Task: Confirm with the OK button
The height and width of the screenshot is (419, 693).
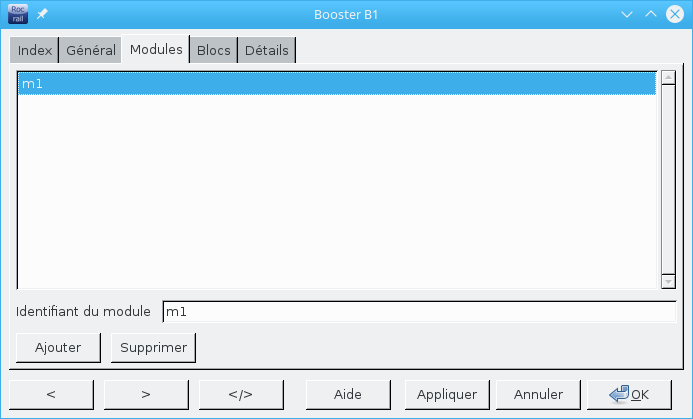Action: [x=630, y=394]
